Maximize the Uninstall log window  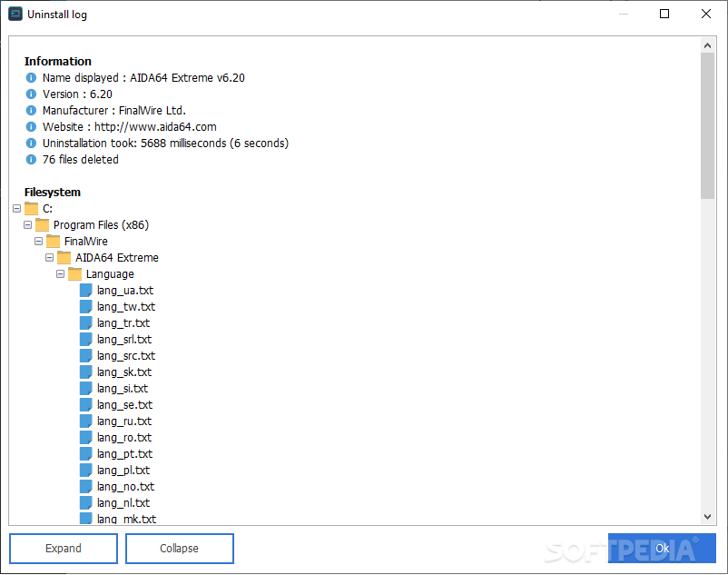(x=664, y=14)
